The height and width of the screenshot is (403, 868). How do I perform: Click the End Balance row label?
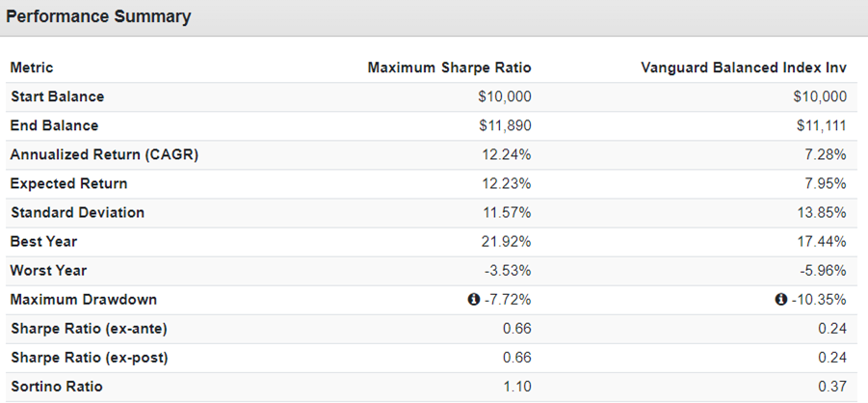tap(54, 125)
